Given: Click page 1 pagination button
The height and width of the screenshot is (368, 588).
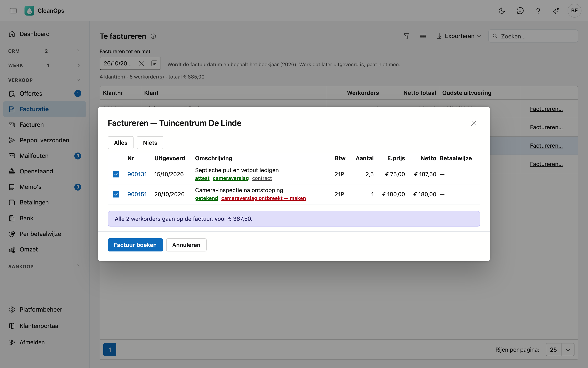Looking at the screenshot, I should click(x=110, y=350).
